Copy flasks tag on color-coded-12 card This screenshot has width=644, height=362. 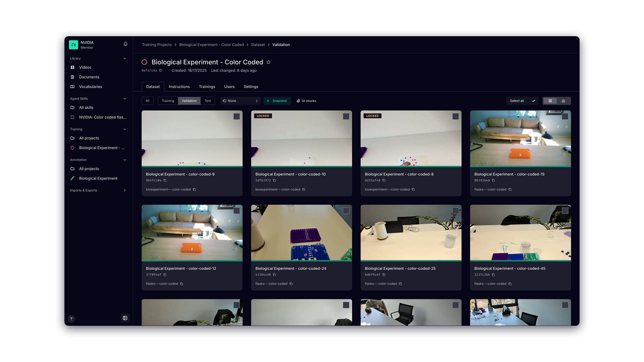pos(181,284)
